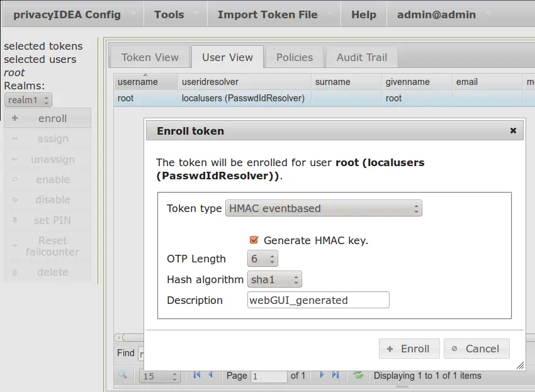Sort by the email column header

click(488, 82)
